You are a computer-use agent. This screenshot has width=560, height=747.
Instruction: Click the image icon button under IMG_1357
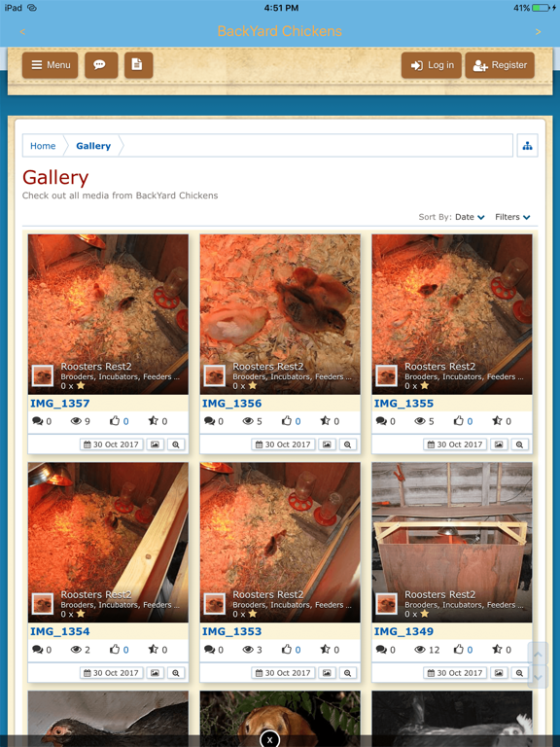coord(155,445)
